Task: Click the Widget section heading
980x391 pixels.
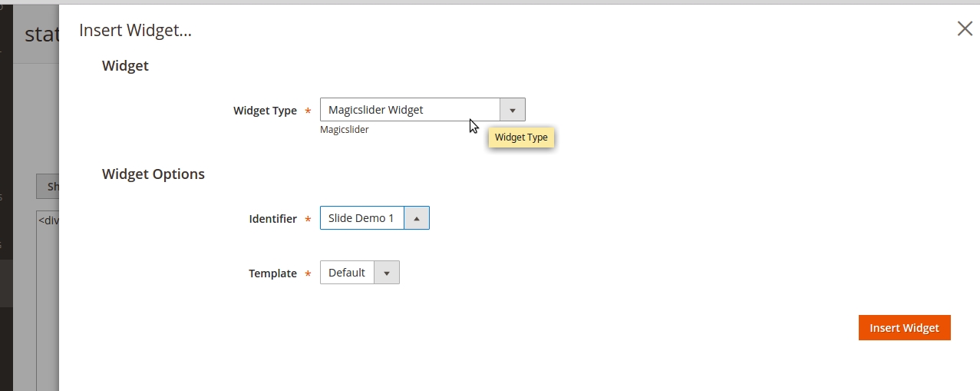Action: tap(125, 66)
